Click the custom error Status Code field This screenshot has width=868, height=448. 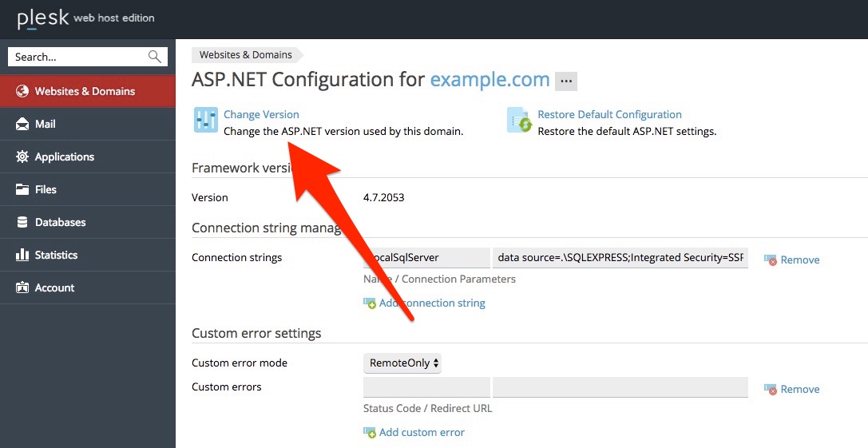tap(426, 387)
